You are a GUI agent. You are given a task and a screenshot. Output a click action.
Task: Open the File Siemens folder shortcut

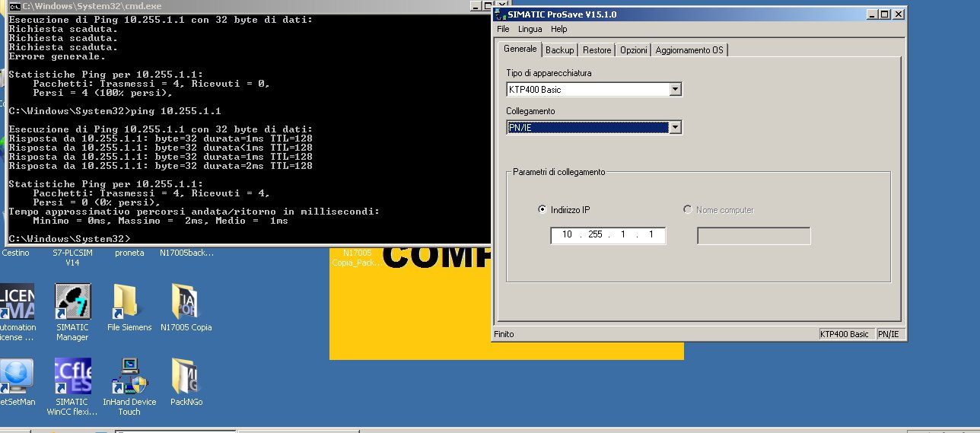point(126,302)
